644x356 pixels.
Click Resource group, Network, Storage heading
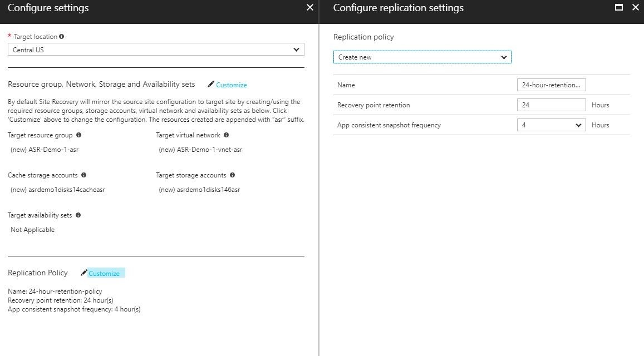tap(101, 84)
